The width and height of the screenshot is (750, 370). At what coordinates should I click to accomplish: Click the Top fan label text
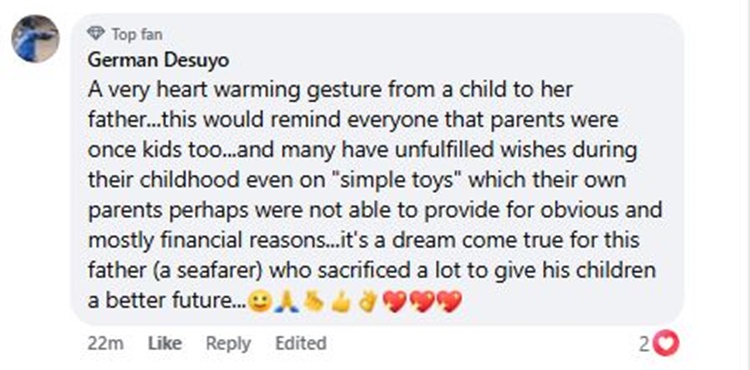137,34
